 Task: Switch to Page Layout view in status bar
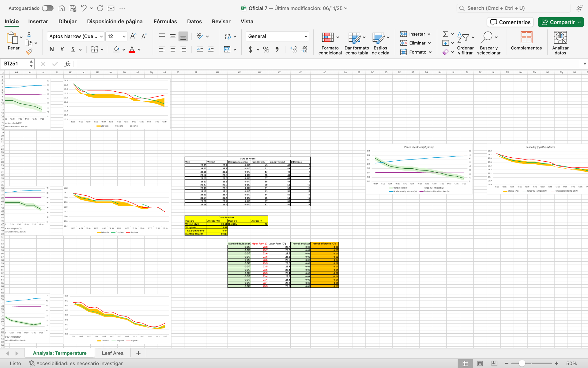coord(480,363)
